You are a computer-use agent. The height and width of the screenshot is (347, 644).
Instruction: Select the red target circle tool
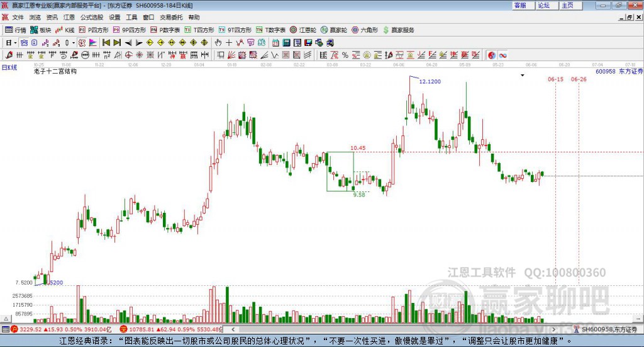coord(128,55)
